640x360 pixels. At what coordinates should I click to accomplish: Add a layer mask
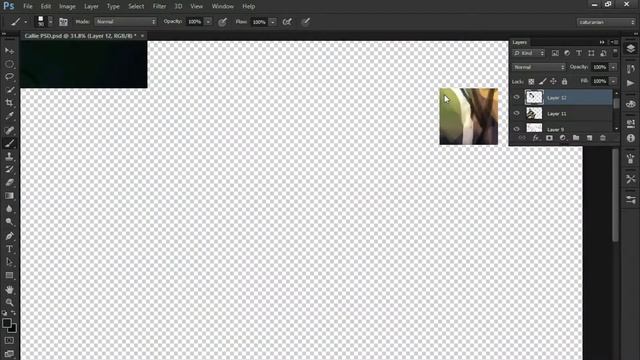coord(549,138)
